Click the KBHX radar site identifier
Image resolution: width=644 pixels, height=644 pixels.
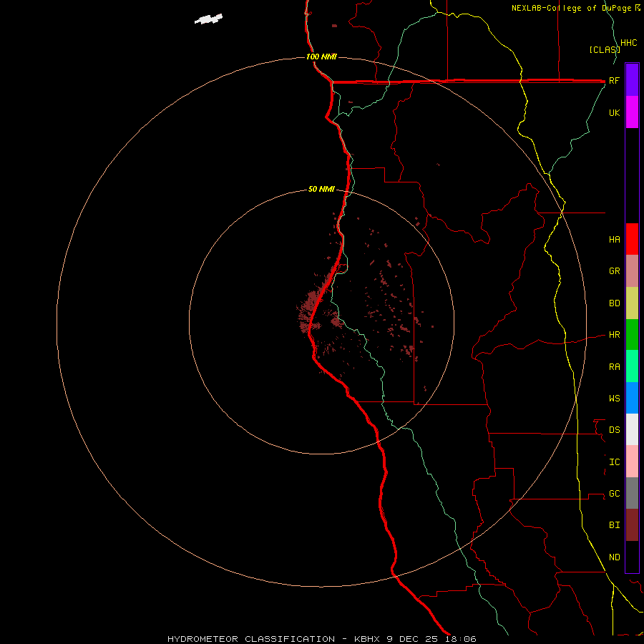click(x=368, y=639)
